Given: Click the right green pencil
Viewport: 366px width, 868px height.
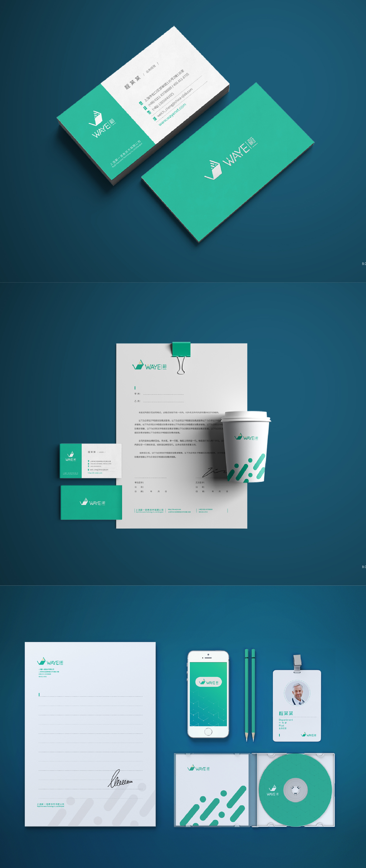Looking at the screenshot, I should (x=253, y=695).
